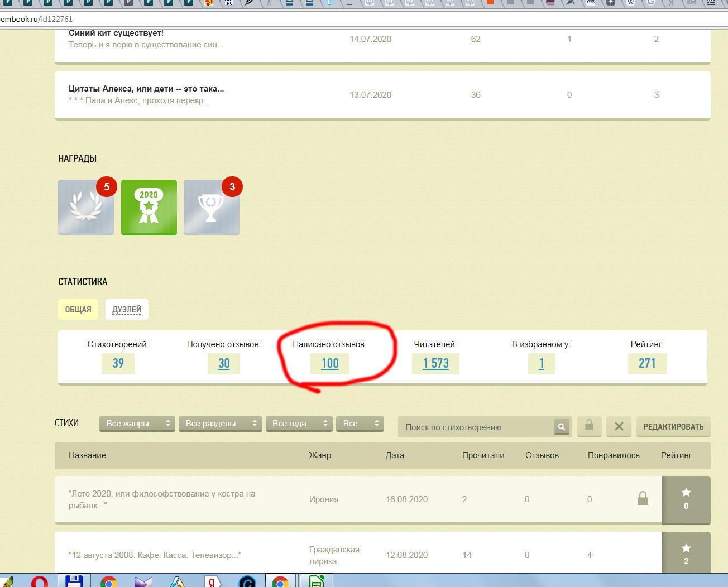Click the lock icon on Лето 2020 row
Screen dimensions: 728x587
tap(643, 498)
